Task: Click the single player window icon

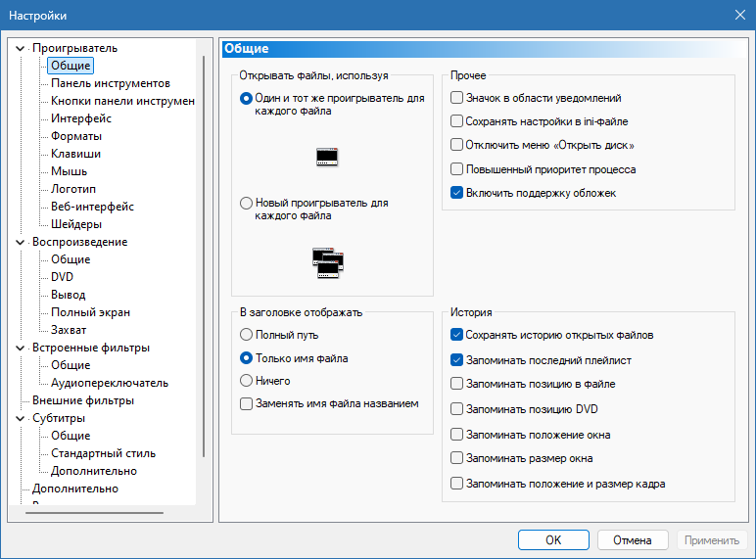Action: coord(327,157)
